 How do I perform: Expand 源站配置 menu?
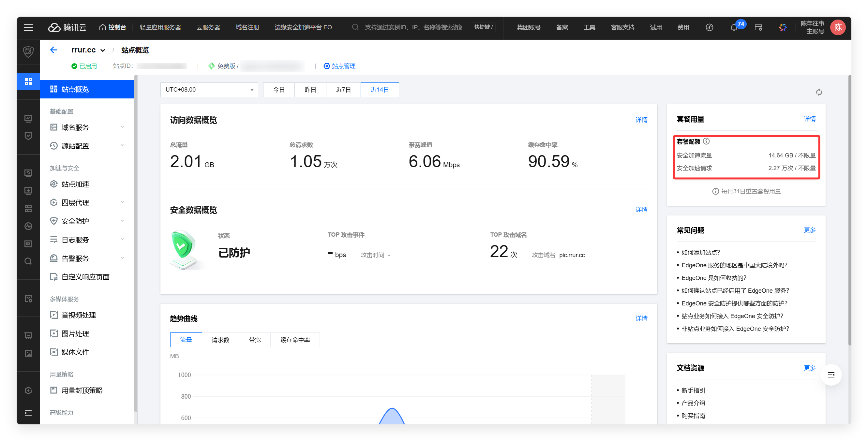pos(87,146)
